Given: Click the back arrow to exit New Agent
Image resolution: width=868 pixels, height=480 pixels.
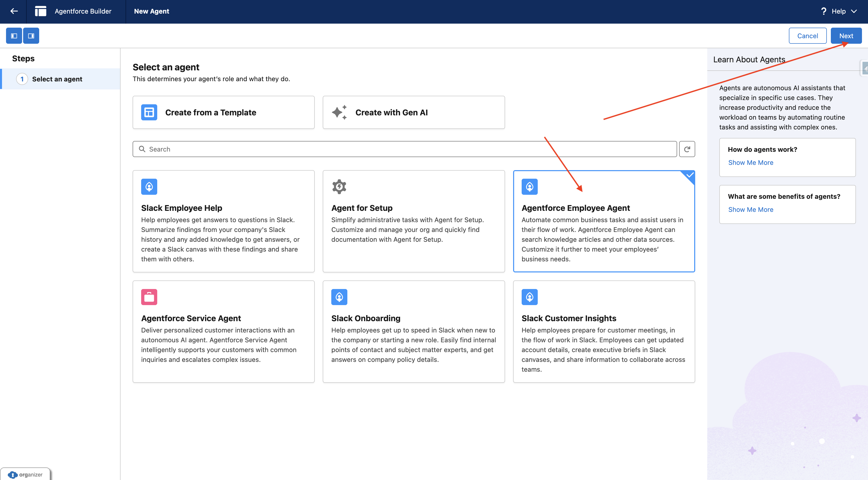Looking at the screenshot, I should tap(14, 11).
